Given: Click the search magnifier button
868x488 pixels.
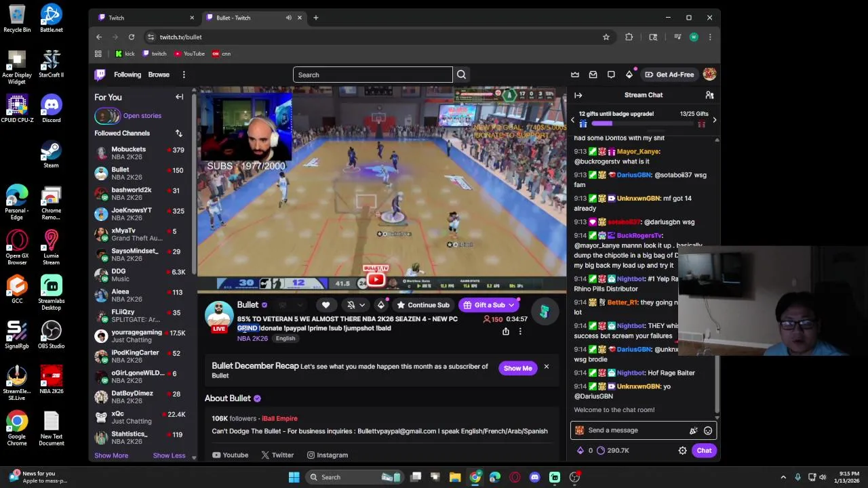Looking at the screenshot, I should [x=461, y=75].
